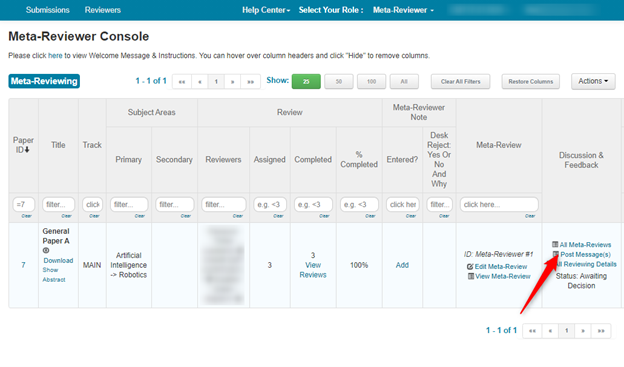Show All items per page
Viewport: 624px width, 367px height.
pyautogui.click(x=404, y=82)
